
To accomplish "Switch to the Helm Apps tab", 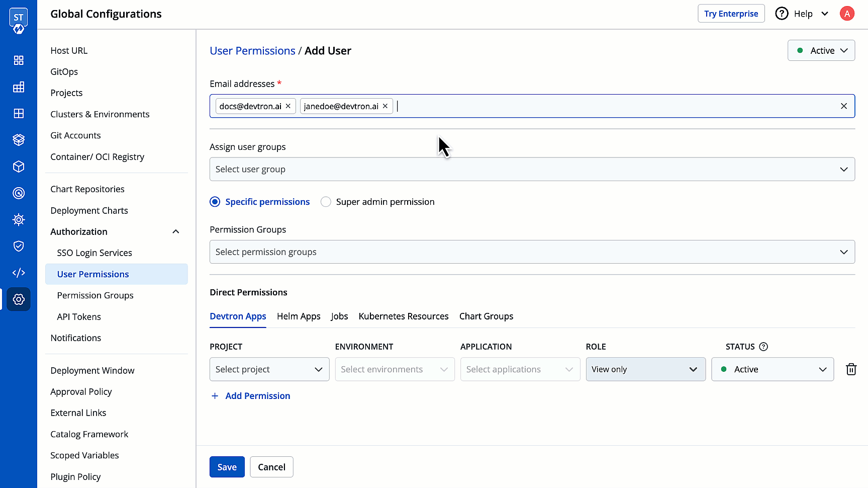I will point(299,316).
